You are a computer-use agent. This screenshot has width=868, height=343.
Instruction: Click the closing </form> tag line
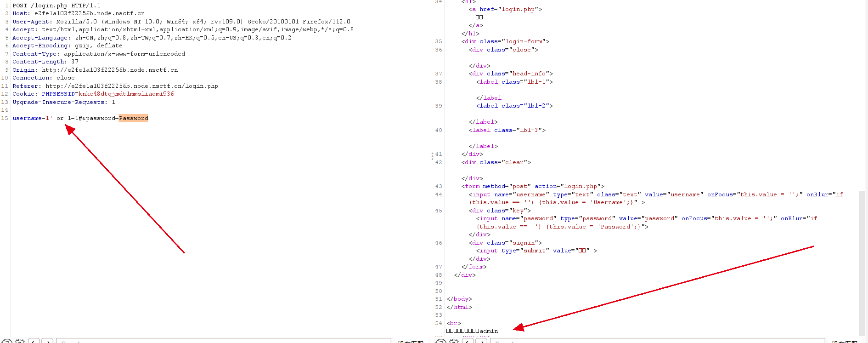pos(474,267)
